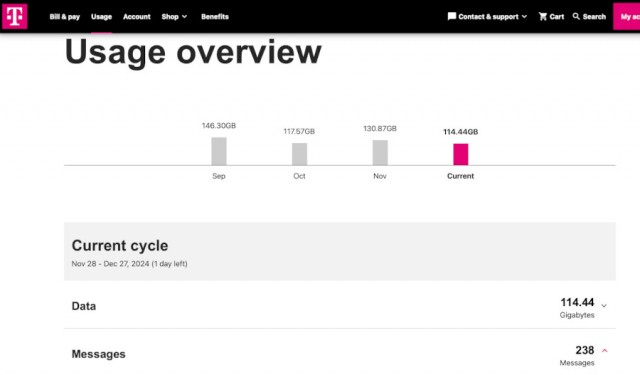Click the 117.57GB label
640x375 pixels.
299,131
